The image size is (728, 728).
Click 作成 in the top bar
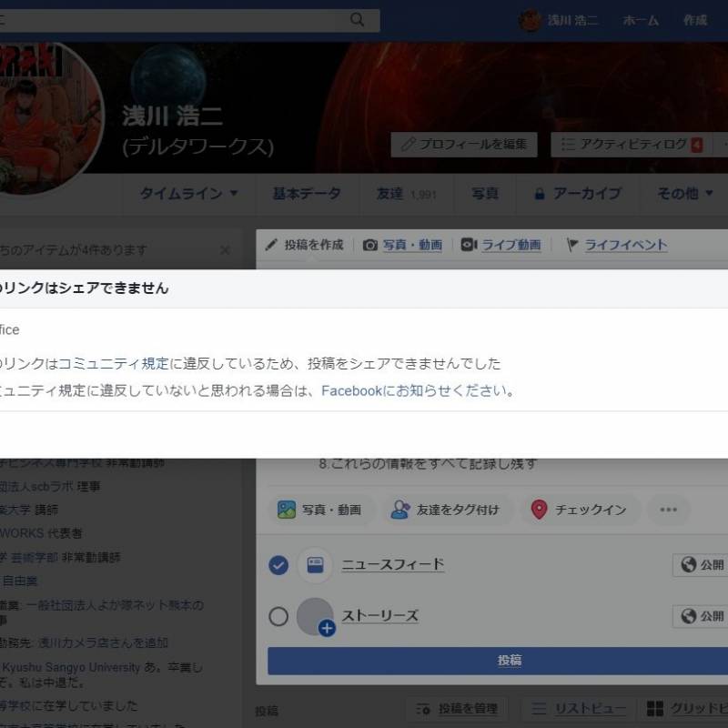click(695, 20)
